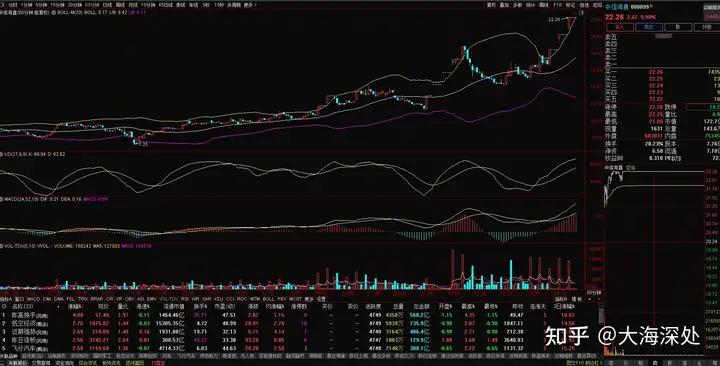Select MACD indicator tab
Viewport: 720px width, 366px height.
click(x=33, y=298)
